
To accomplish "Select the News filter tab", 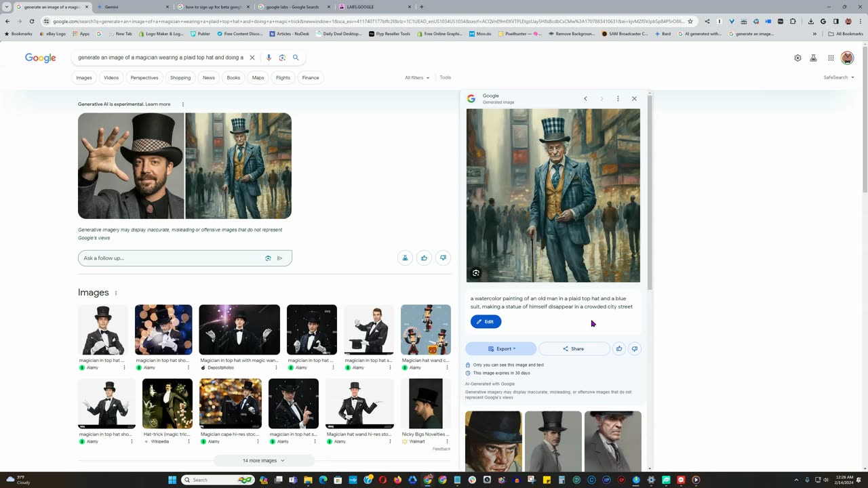I will tap(209, 78).
